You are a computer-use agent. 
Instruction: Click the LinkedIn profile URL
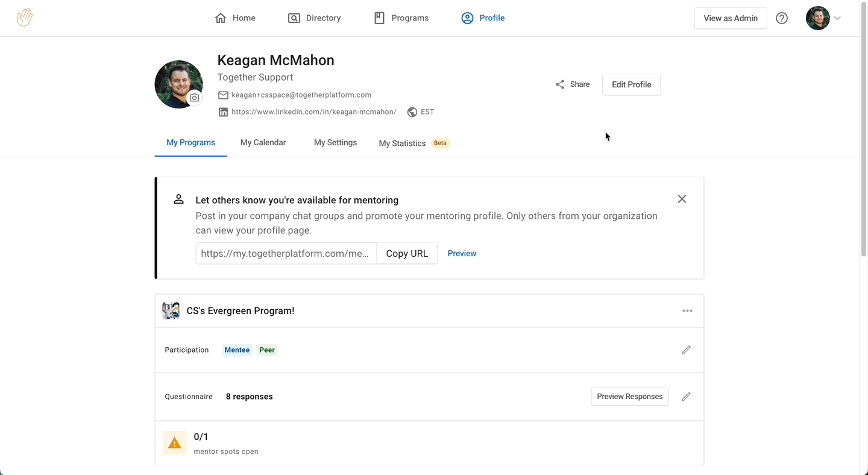click(314, 112)
